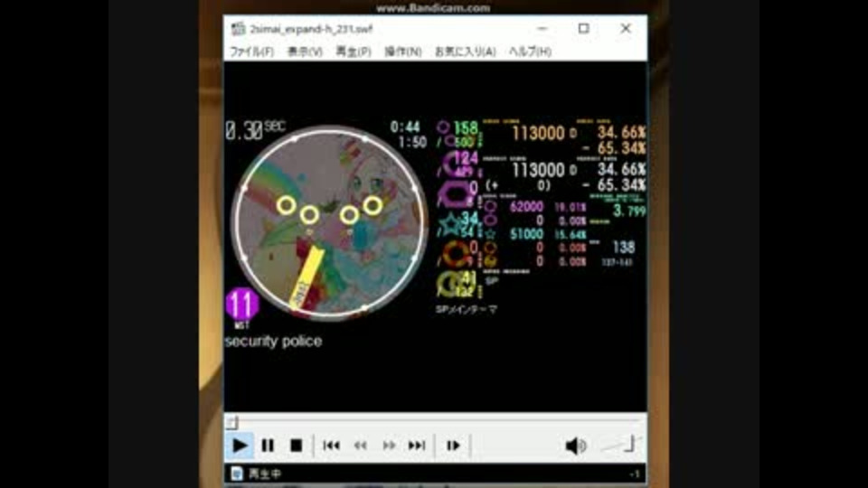This screenshot has height=488, width=868.
Task: Pause the playback
Action: [268, 446]
